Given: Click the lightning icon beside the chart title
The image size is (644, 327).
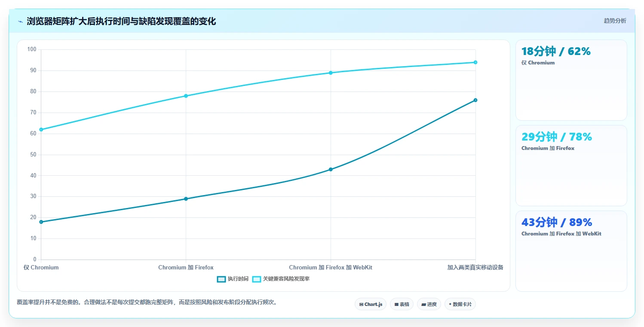Looking at the screenshot, I should pos(20,21).
